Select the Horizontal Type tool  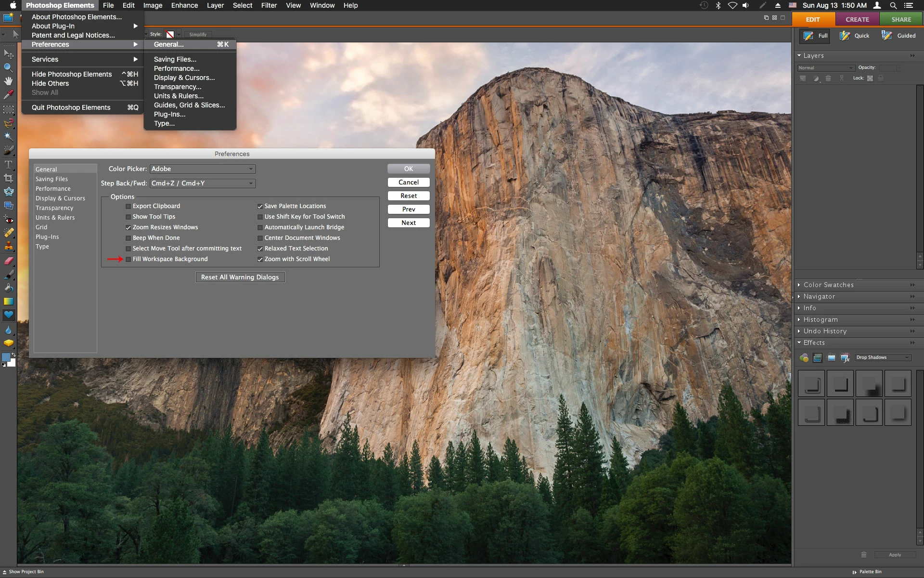click(x=8, y=165)
